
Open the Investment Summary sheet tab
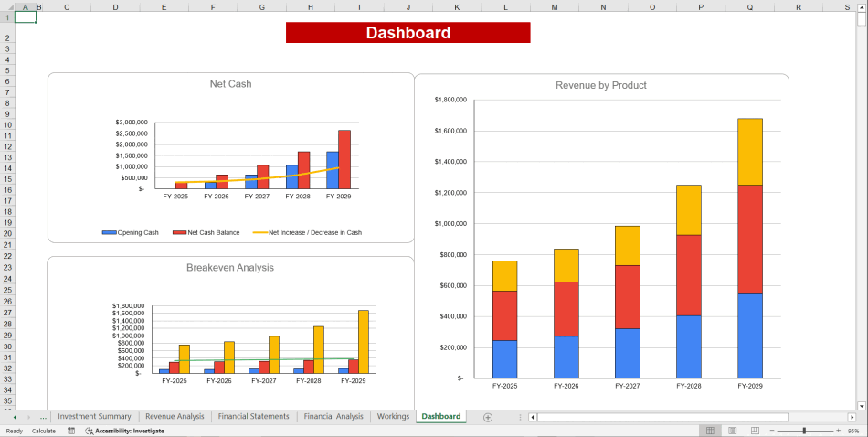click(94, 417)
